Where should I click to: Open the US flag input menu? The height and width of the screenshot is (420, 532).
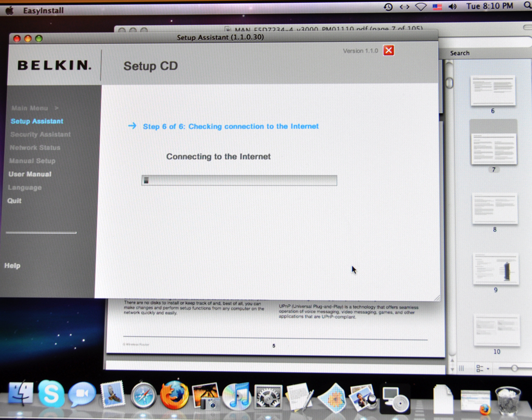pyautogui.click(x=437, y=7)
